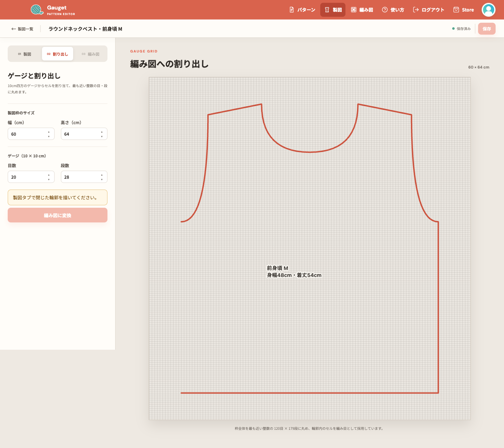
Task: Decrease 高さ with the down stepper arrow
Action: [x=102, y=136]
